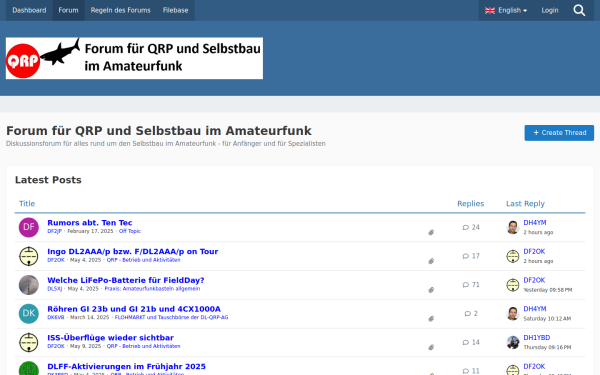Open the English language dropdown
Image resolution: width=600 pixels, height=375 pixels.
click(506, 10)
